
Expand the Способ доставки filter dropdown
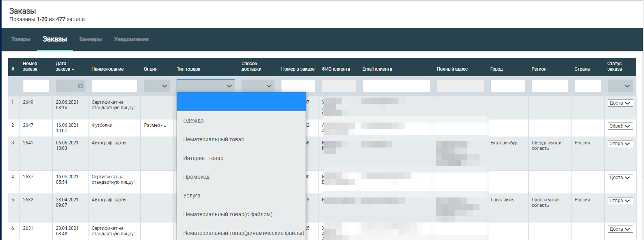258,86
